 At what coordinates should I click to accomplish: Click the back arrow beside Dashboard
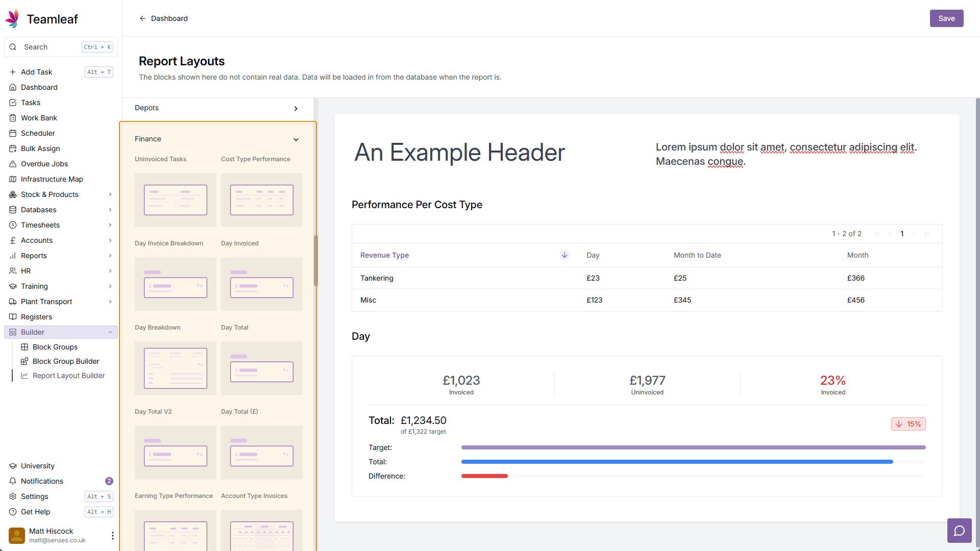coord(143,18)
